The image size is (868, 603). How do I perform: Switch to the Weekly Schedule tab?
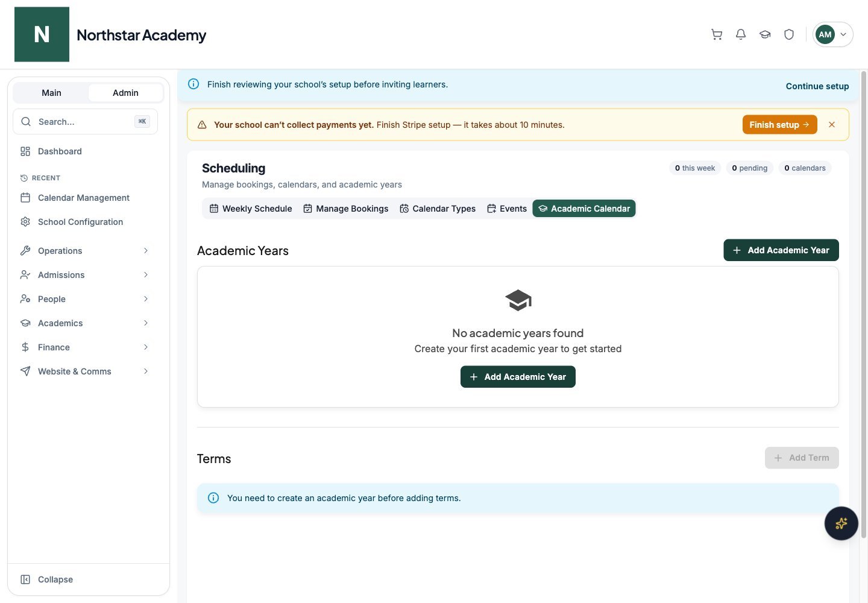click(251, 209)
